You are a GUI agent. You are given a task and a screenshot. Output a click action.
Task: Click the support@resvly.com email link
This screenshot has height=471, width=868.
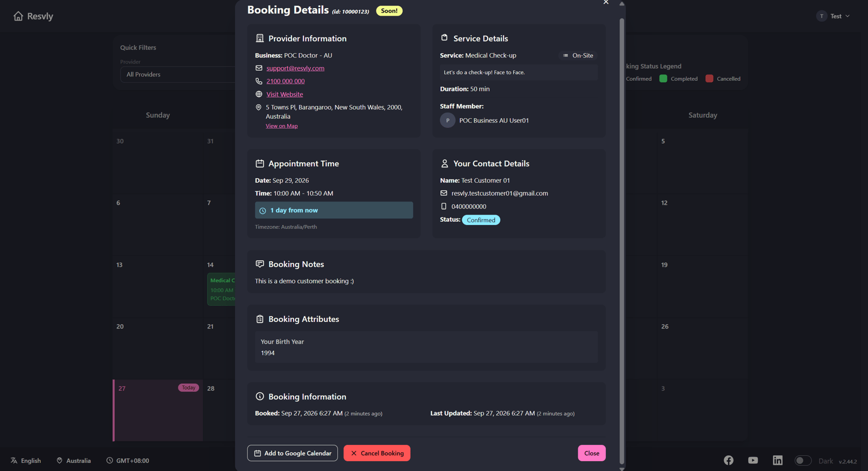pyautogui.click(x=295, y=68)
